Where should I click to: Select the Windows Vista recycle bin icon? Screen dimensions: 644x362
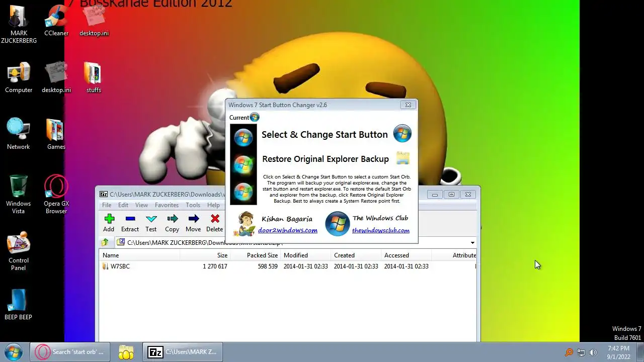coord(19,195)
